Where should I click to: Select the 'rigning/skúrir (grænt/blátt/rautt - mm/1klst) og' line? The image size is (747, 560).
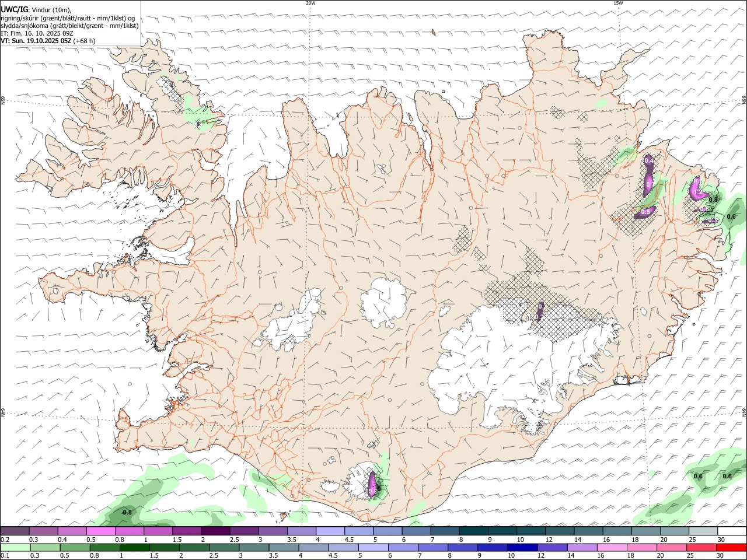(68, 17)
